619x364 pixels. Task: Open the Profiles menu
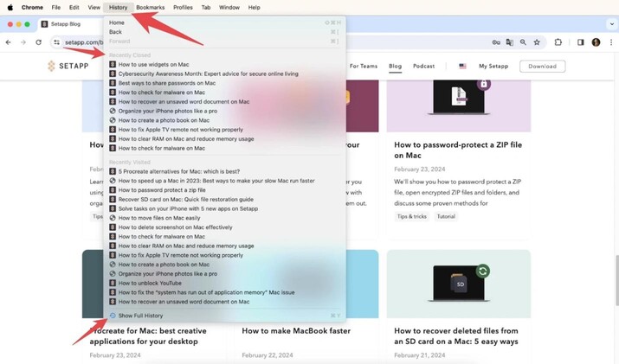(183, 7)
